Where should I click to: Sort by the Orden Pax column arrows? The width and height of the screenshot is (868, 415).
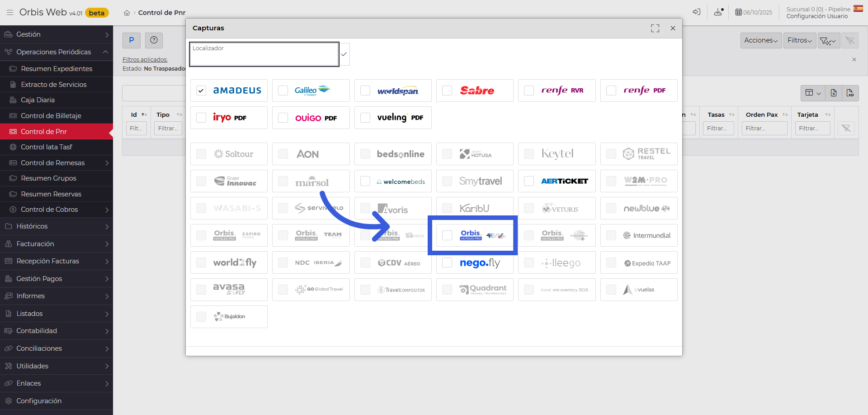coord(785,115)
